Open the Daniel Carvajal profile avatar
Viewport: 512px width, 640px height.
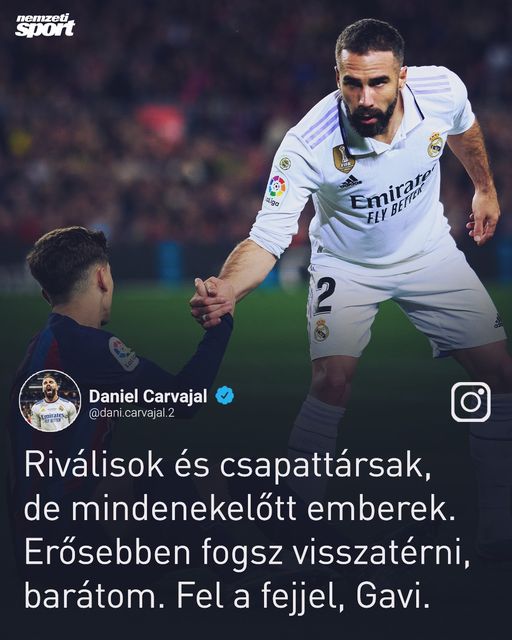coord(50,401)
